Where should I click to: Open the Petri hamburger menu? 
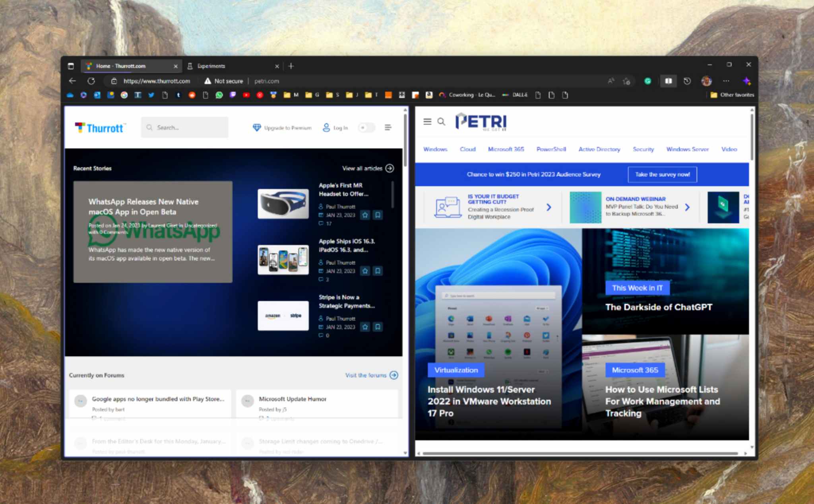(428, 122)
